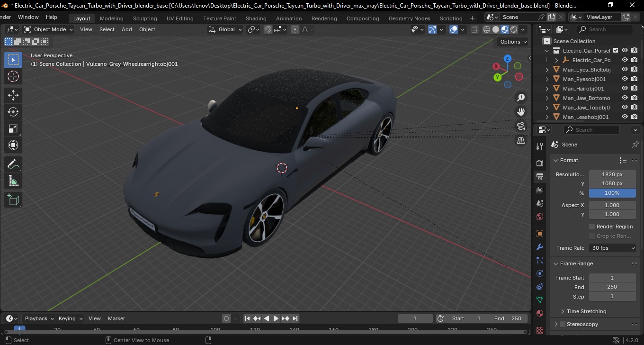
Task: Open the Material properties tab
Action: [x=539, y=313]
